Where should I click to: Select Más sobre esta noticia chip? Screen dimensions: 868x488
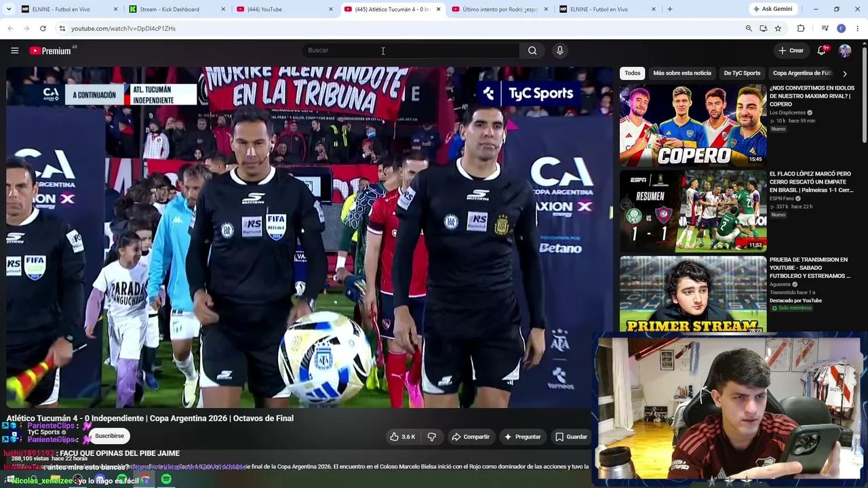point(682,73)
